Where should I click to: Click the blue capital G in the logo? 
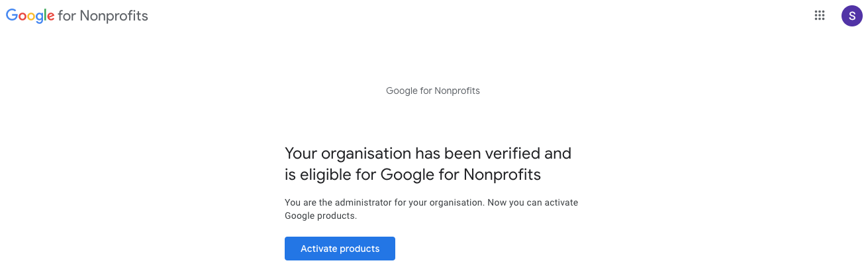point(13,15)
